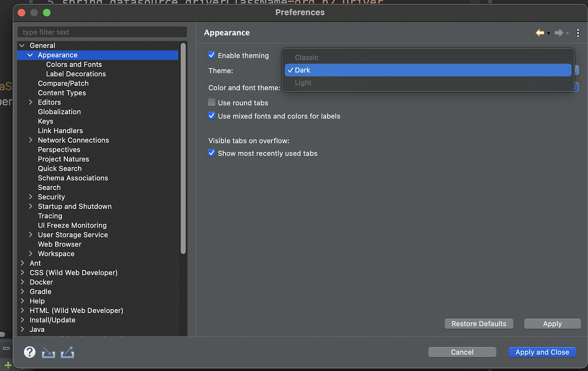Select the Light theme option
588x371 pixels.
pyautogui.click(x=303, y=83)
